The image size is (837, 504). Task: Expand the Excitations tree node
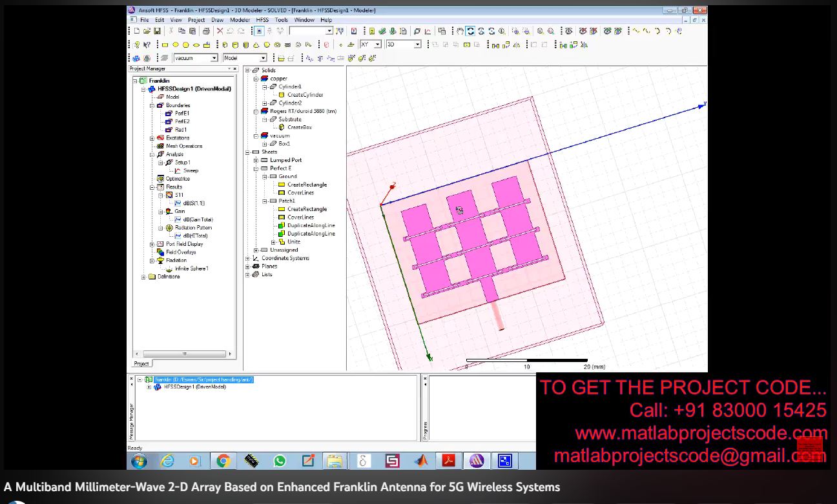pyautogui.click(x=152, y=138)
